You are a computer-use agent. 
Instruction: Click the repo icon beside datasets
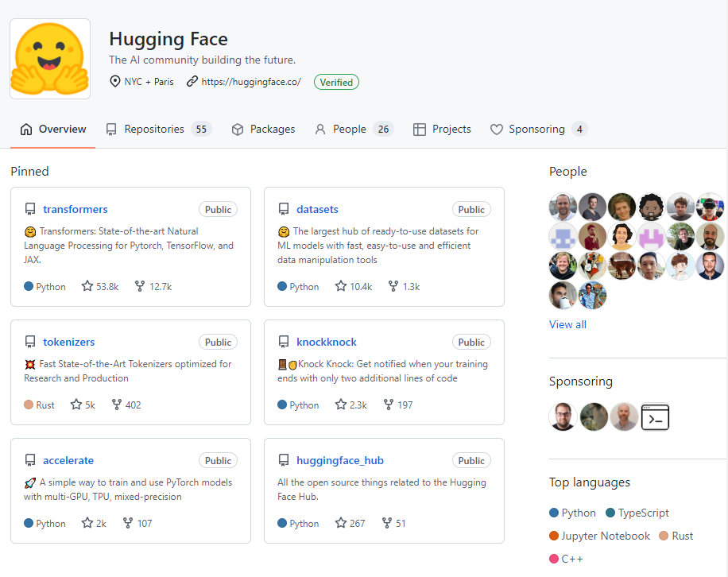(x=284, y=209)
